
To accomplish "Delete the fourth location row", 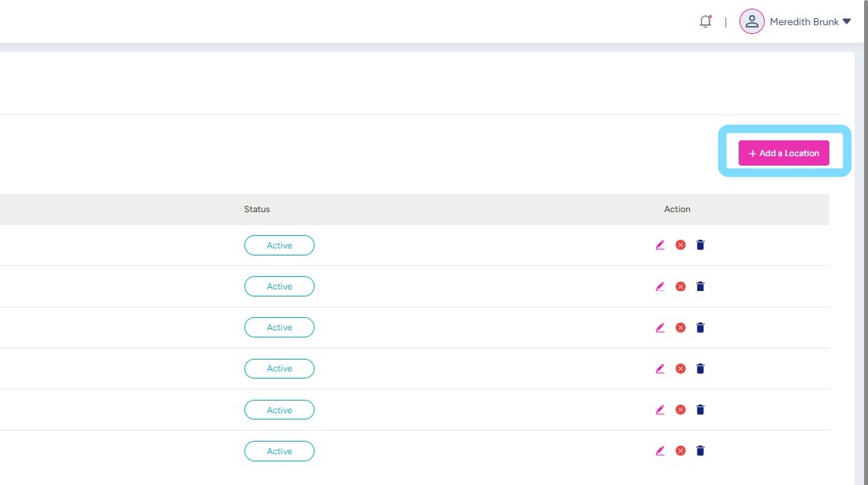I will point(700,368).
